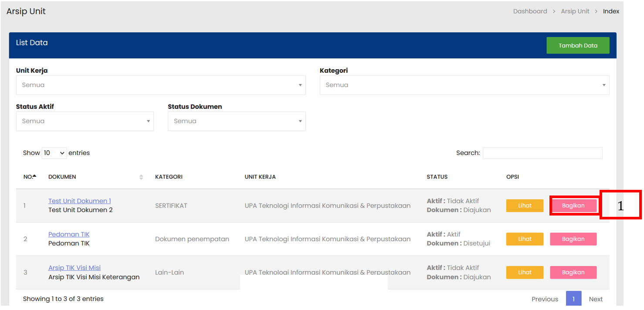
Task: Click Lihat for Test Unit Dokumen 1
Action: 525,206
